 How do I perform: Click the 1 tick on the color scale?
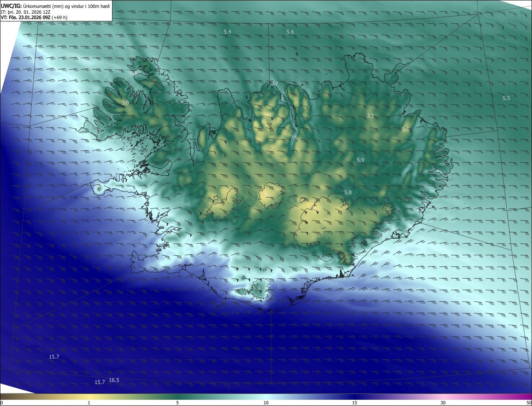tap(89, 403)
